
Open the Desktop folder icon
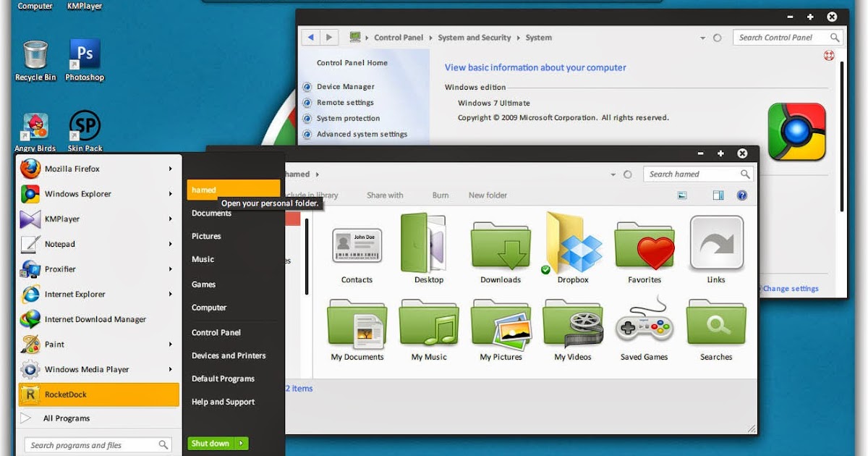[x=429, y=250]
